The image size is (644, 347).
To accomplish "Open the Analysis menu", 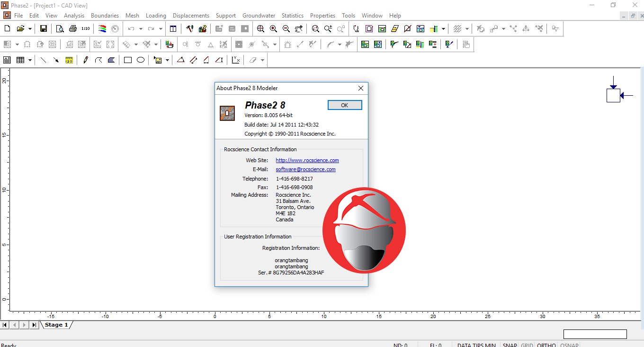I will point(74,16).
